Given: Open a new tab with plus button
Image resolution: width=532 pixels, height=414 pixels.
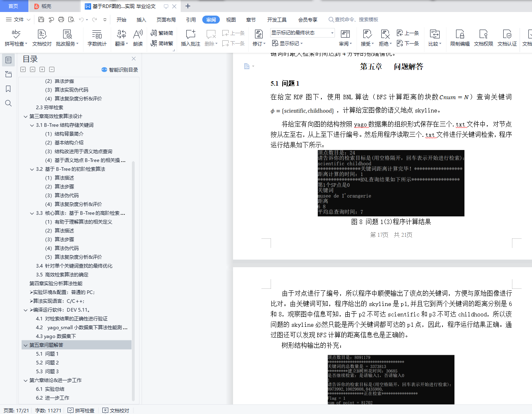Looking at the screenshot, I should click(188, 6).
